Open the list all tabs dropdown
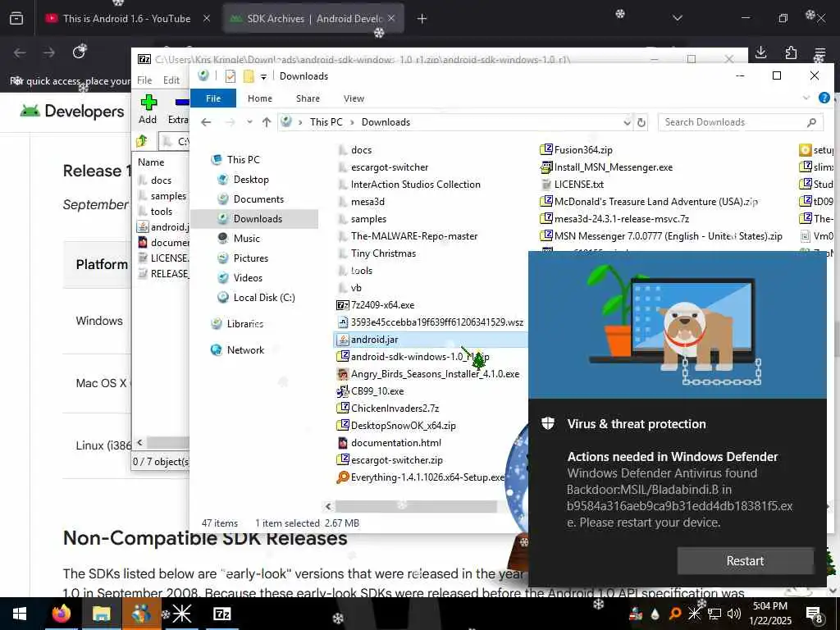This screenshot has height=630, width=840. point(677,18)
